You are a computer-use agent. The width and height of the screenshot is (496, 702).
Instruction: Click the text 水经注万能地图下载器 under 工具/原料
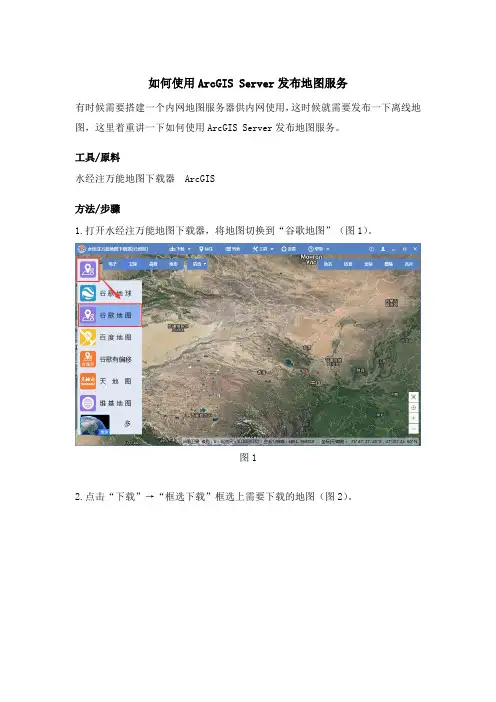coord(125,179)
